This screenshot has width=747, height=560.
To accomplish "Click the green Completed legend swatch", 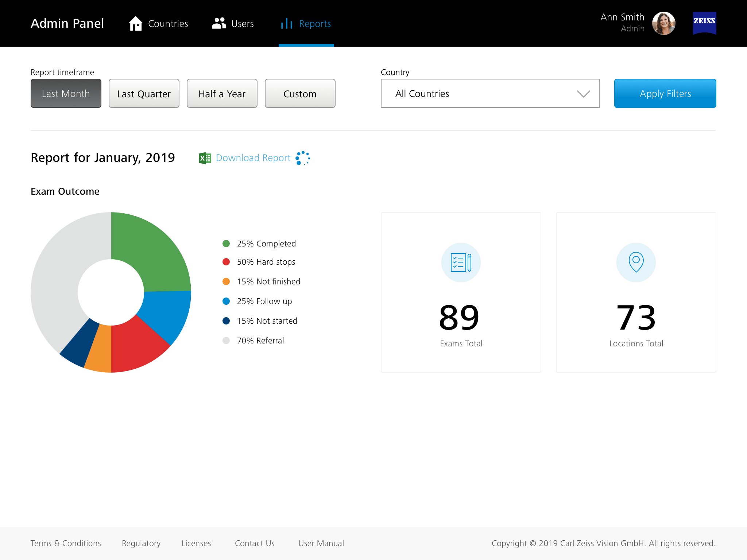I will tap(226, 244).
